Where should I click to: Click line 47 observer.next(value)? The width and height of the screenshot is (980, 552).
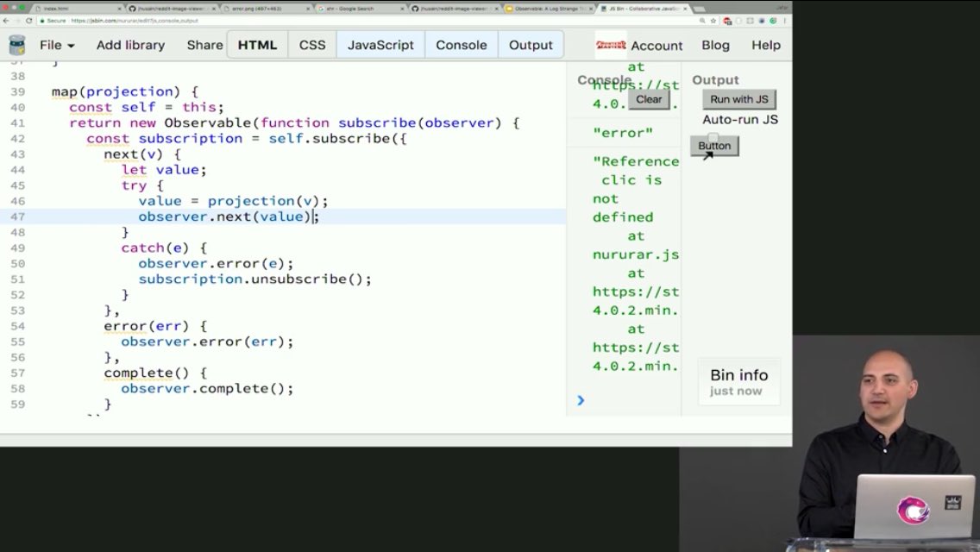[x=229, y=217]
